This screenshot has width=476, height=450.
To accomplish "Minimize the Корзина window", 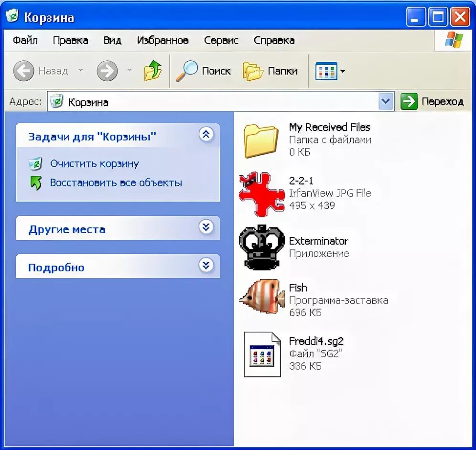I will point(416,17).
